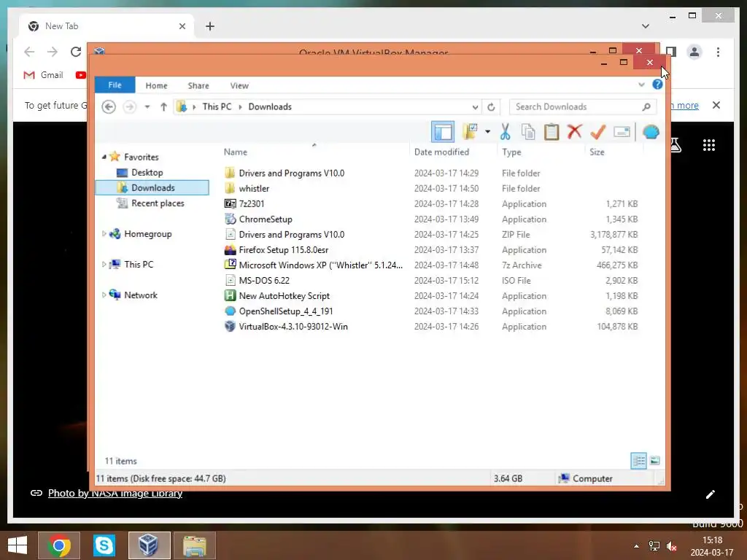Open Photo by NASA Image Library link
Viewport: 747px width, 560px height.
tap(115, 494)
